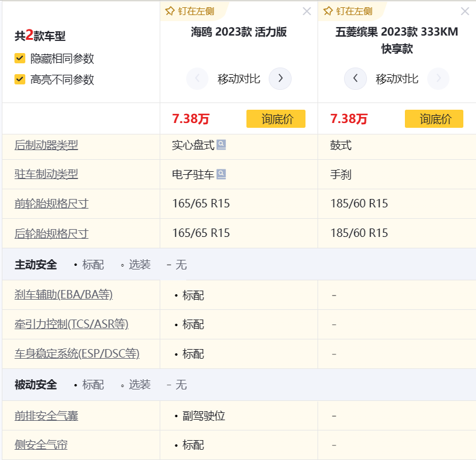Select 手刹 cell text
The width and height of the screenshot is (476, 460).
point(340,174)
